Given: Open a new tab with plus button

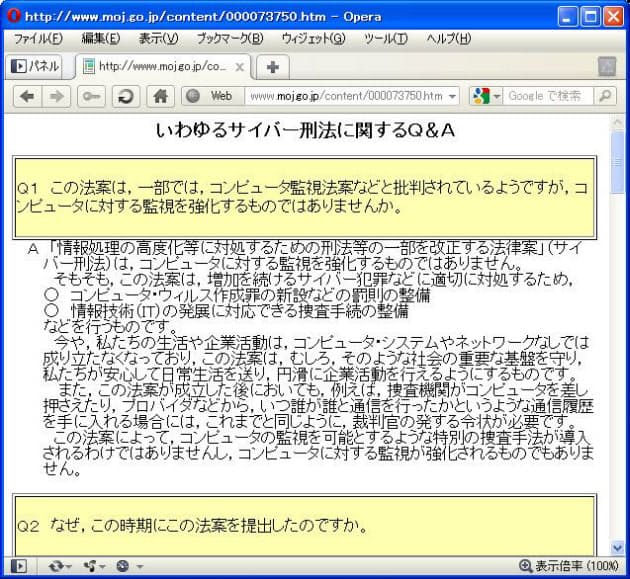Looking at the screenshot, I should (x=273, y=67).
